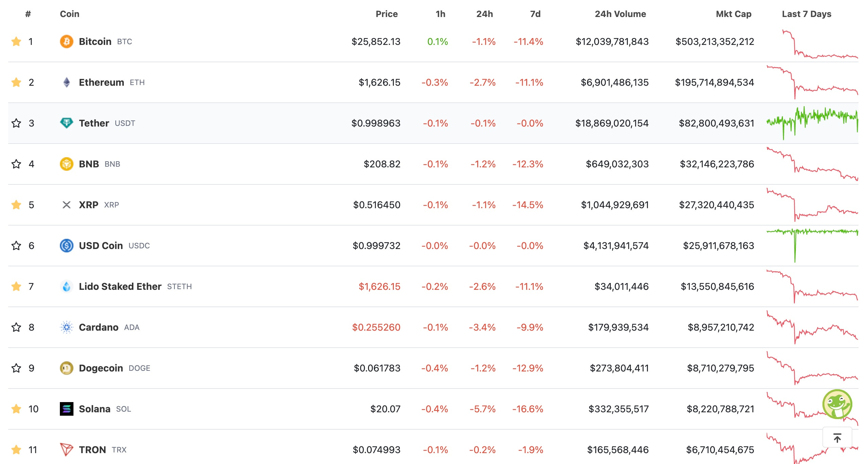The height and width of the screenshot is (464, 868).
Task: Click Bitcoin market cap $503,213,352,212
Action: [x=715, y=42]
